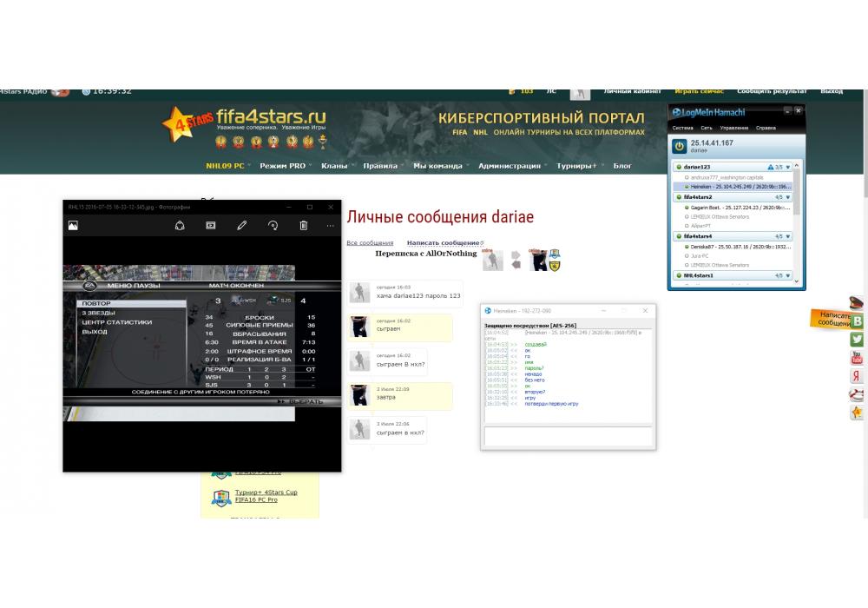Rotate the image in Photos app
Screen dimensions: 868x608
(273, 225)
